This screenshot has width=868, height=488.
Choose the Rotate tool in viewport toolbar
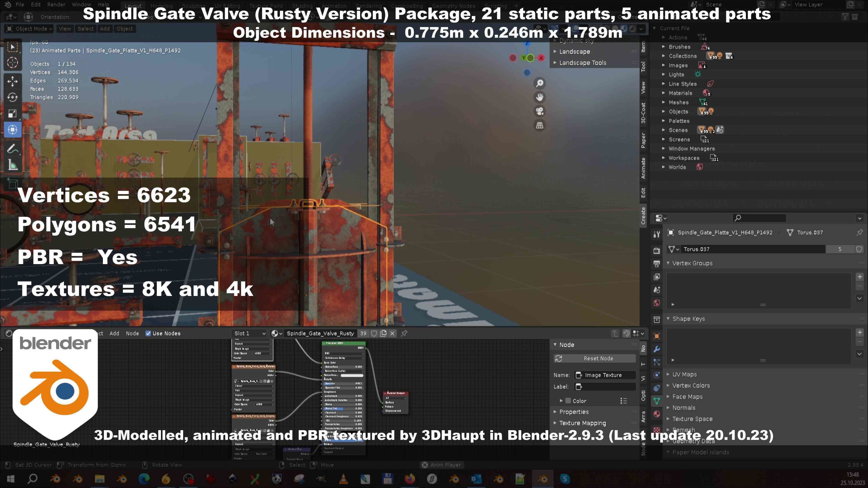(12, 97)
